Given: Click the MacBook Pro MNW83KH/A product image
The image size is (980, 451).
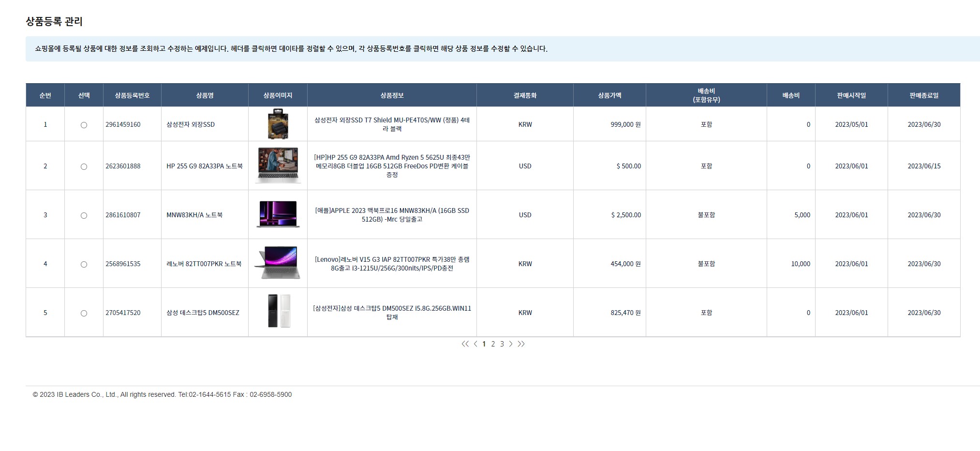Looking at the screenshot, I should click(x=278, y=214).
